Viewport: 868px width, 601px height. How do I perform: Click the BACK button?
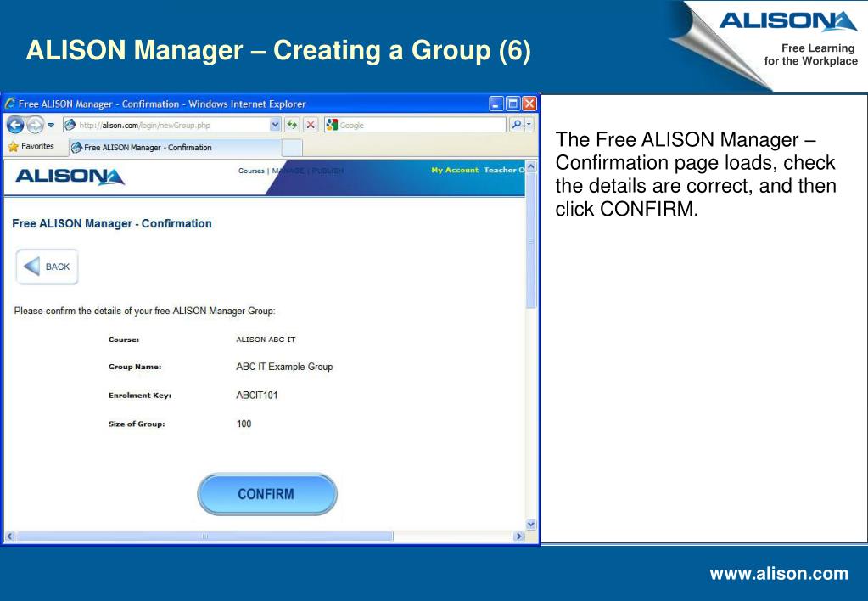coord(47,267)
